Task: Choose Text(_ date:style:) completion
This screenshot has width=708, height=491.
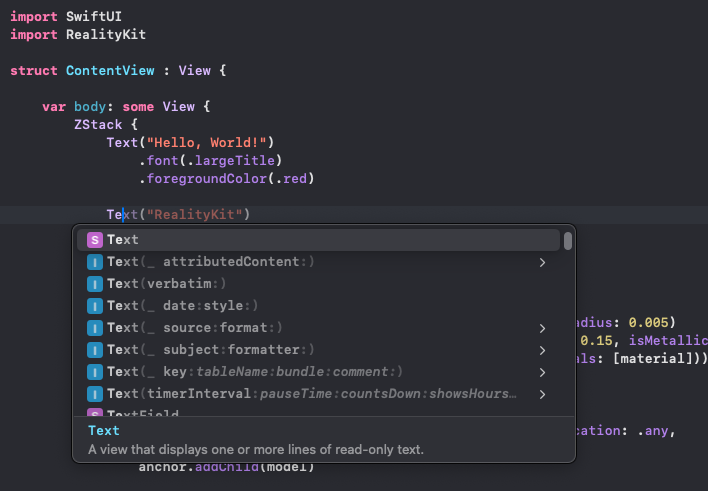Action: [x=318, y=306]
